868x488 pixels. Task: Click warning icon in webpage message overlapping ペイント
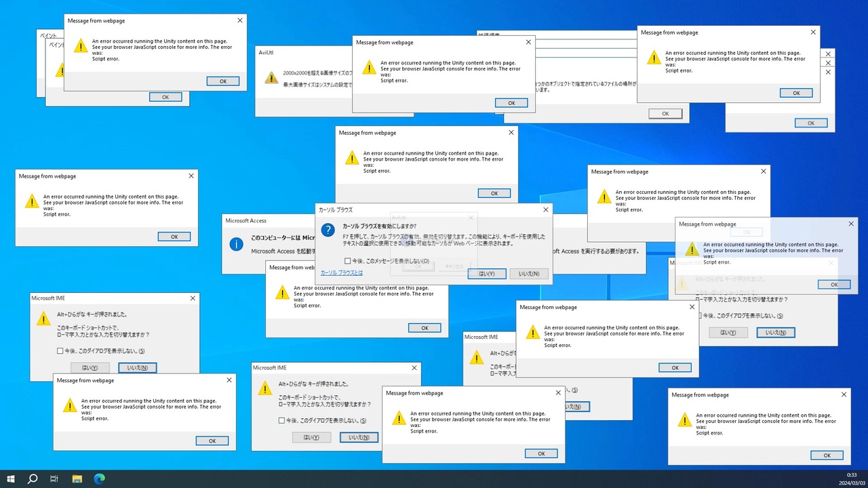pyautogui.click(x=80, y=46)
